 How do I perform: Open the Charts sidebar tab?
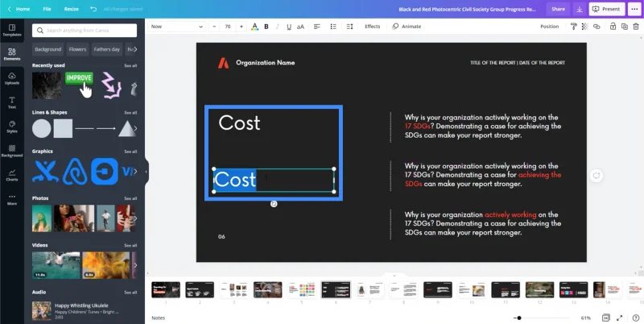click(12, 175)
